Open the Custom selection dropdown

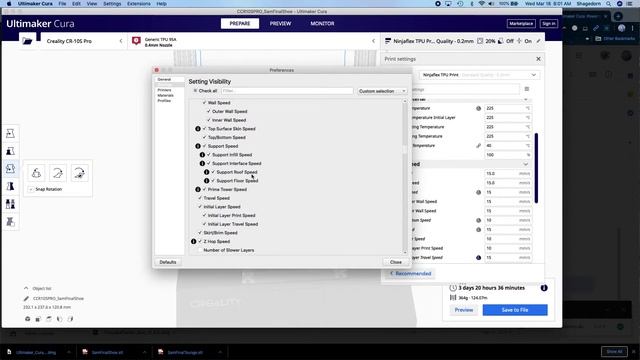(x=382, y=91)
